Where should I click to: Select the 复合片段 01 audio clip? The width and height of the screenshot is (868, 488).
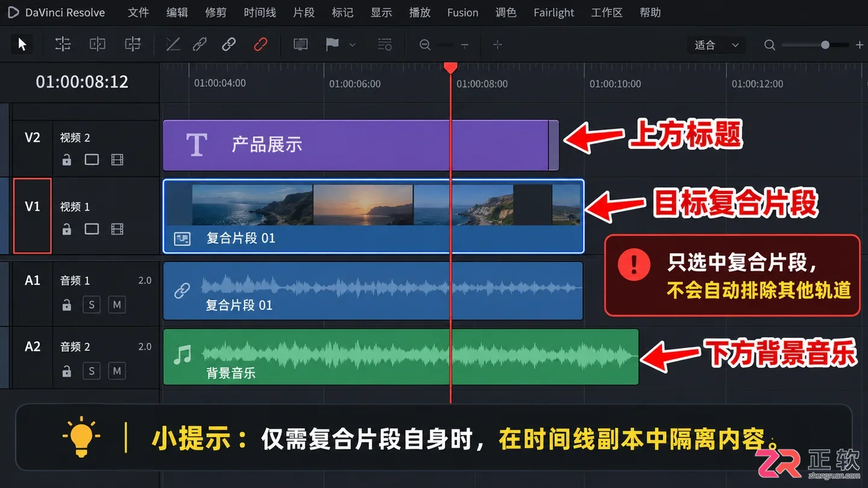pos(373,290)
